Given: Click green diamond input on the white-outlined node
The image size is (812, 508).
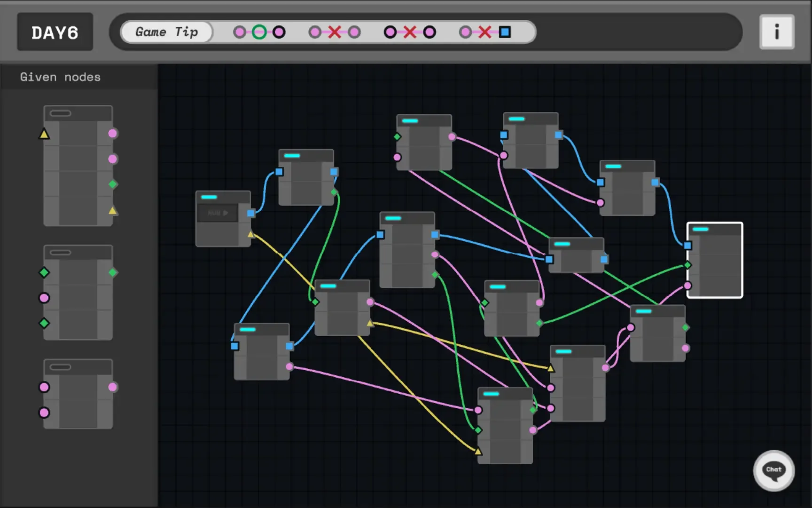Looking at the screenshot, I should (x=687, y=265).
